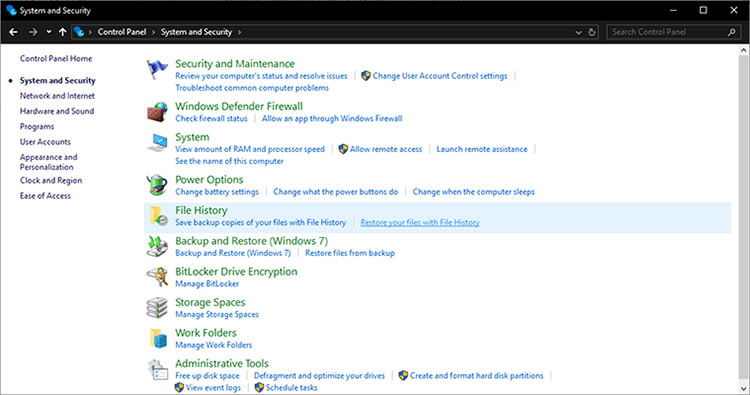Go back using the back arrow
750x395 pixels.
coord(13,32)
